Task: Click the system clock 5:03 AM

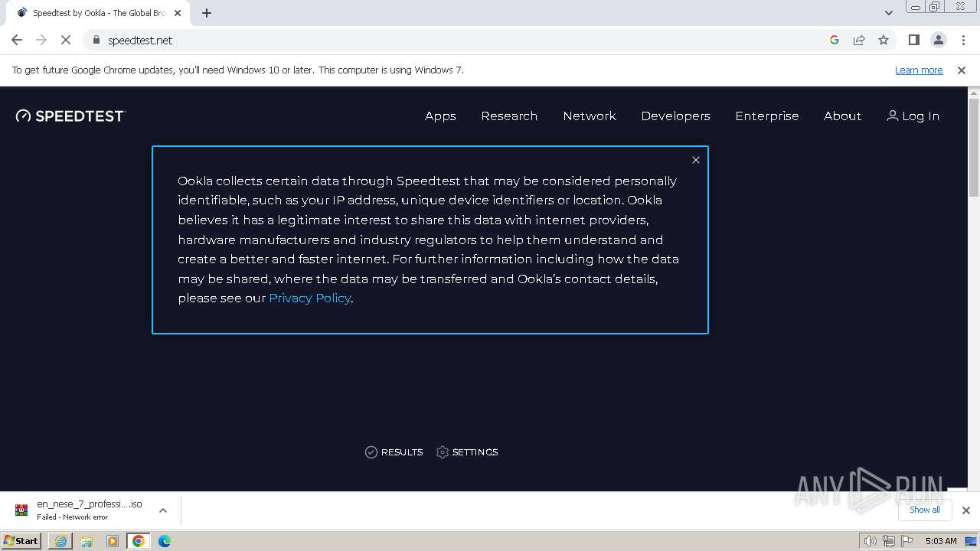Action: [x=941, y=541]
